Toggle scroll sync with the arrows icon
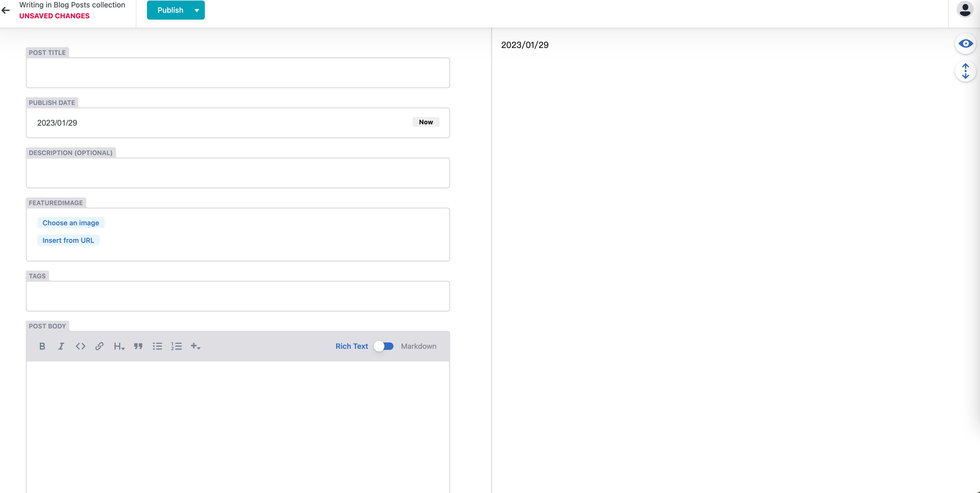Viewport: 980px width, 493px height. (965, 71)
